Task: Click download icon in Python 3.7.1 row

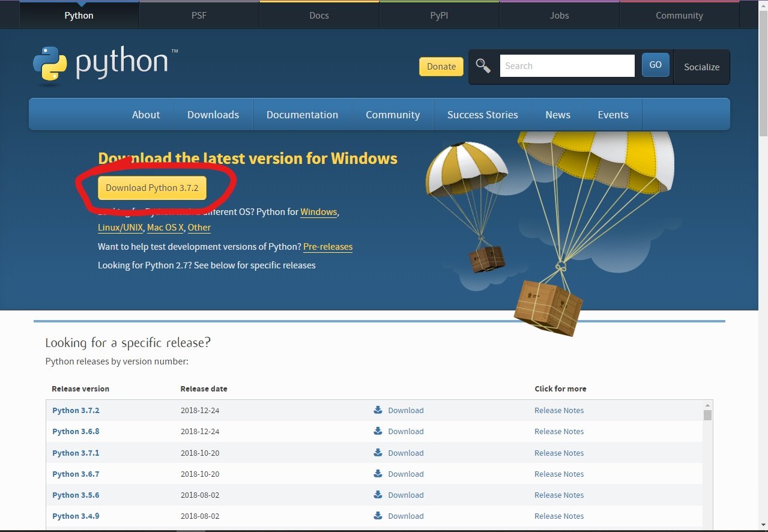Action: click(x=378, y=453)
